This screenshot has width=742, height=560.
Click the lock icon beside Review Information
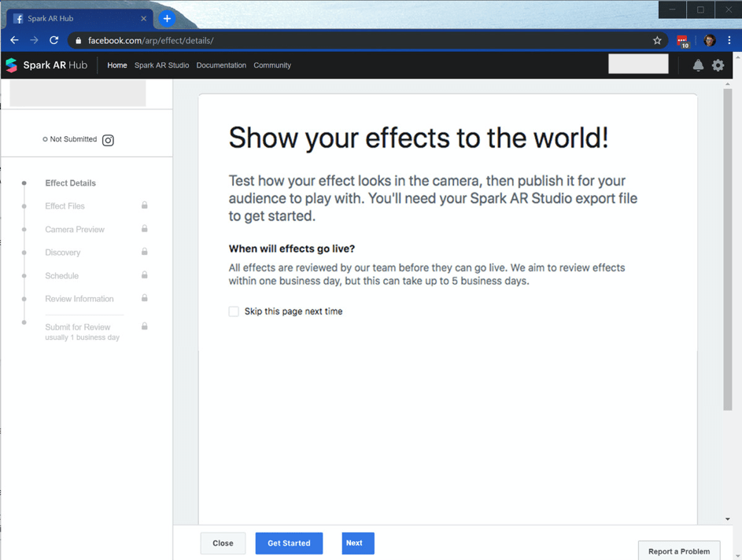point(144,298)
